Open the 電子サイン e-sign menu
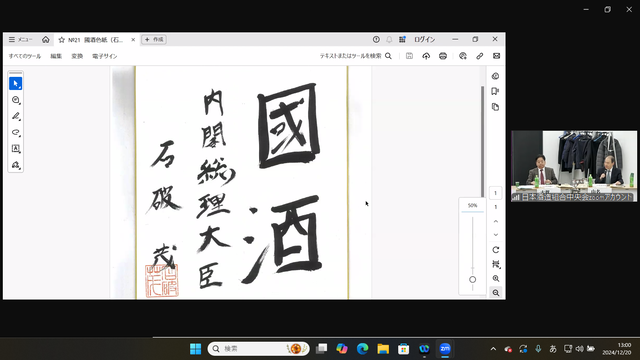 pyautogui.click(x=105, y=56)
